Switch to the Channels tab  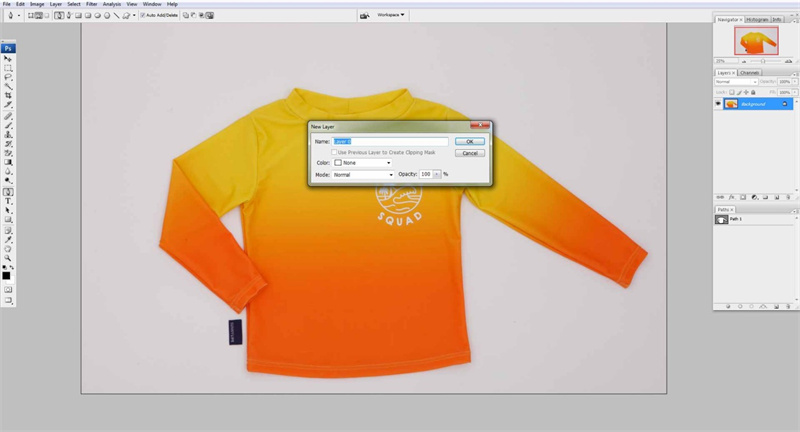pos(750,73)
